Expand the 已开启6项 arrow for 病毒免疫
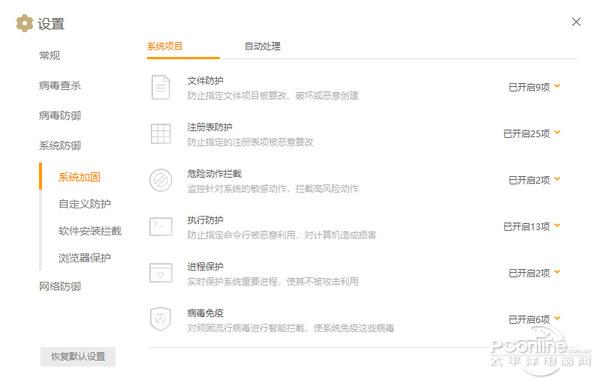The image size is (600, 386). point(557,318)
